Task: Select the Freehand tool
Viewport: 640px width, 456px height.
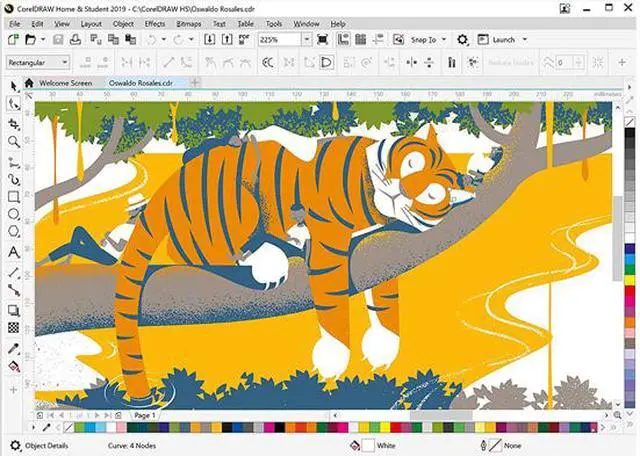Action: click(13, 162)
